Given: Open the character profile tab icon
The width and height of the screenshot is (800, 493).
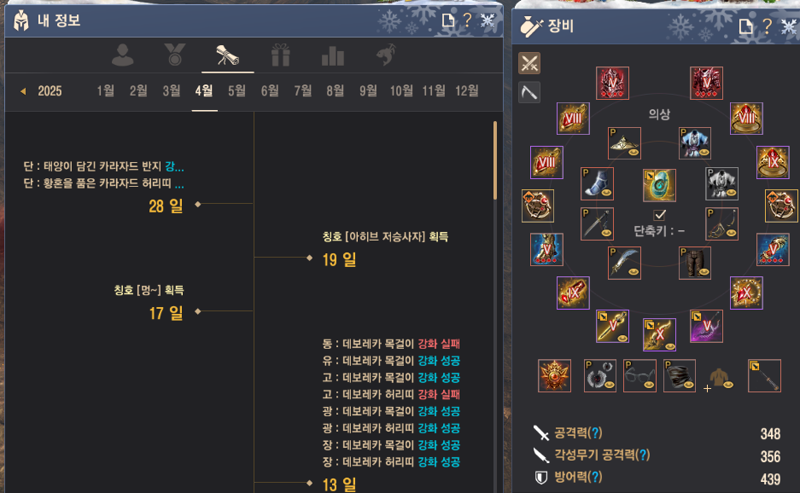Looking at the screenshot, I should coord(122,55).
